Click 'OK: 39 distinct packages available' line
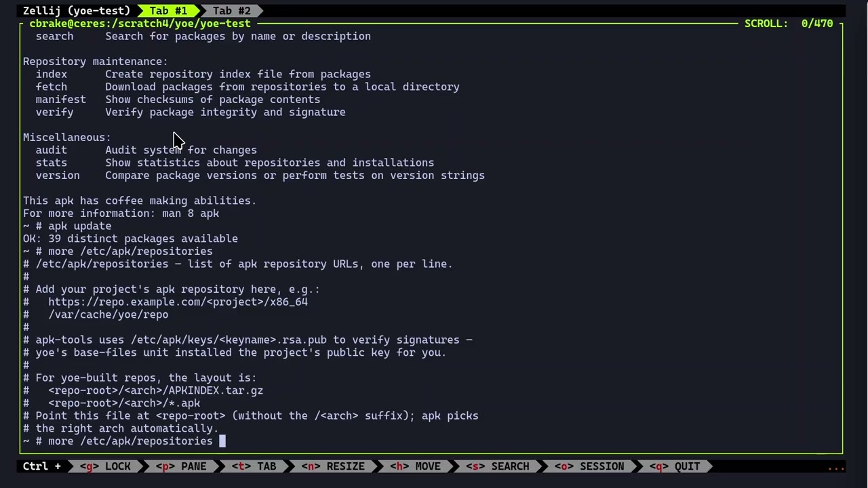 click(x=130, y=239)
